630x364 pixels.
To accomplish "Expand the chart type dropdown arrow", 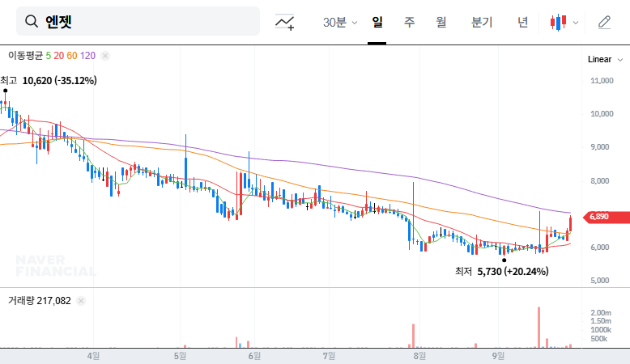I will point(576,23).
